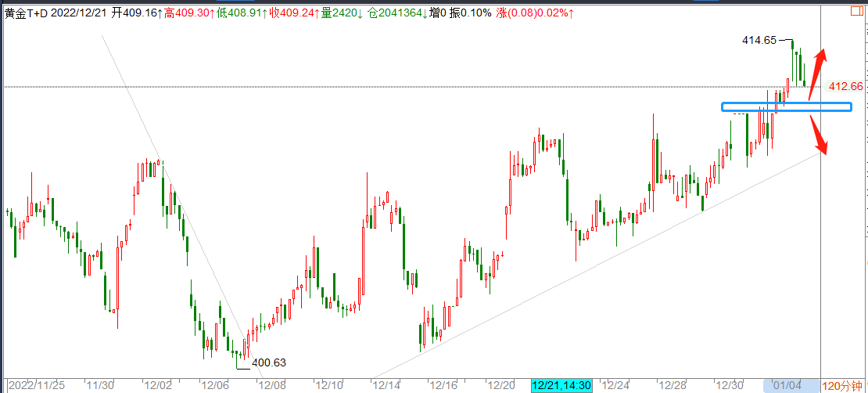Select the highlighted 01/04 date marker

pos(791,385)
